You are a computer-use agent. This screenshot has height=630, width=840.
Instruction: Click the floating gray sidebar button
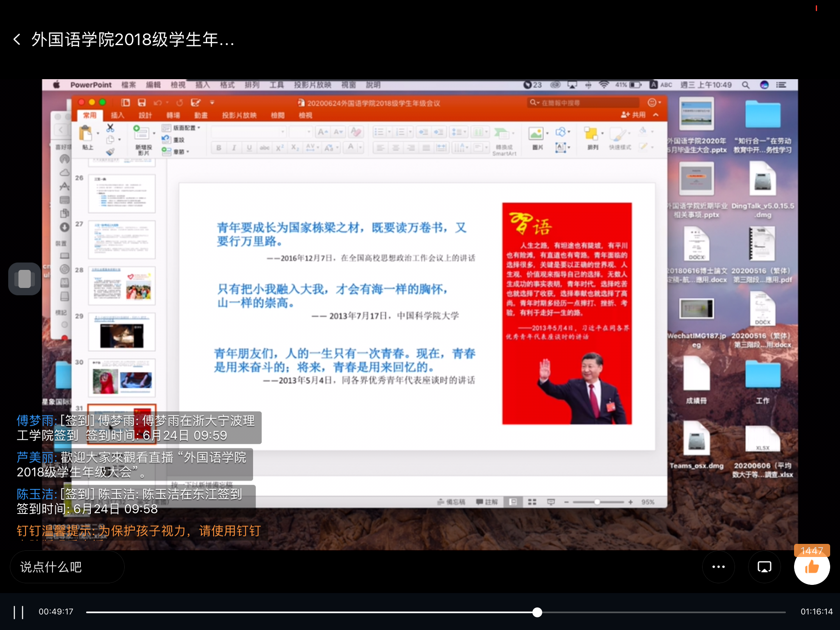click(x=25, y=279)
